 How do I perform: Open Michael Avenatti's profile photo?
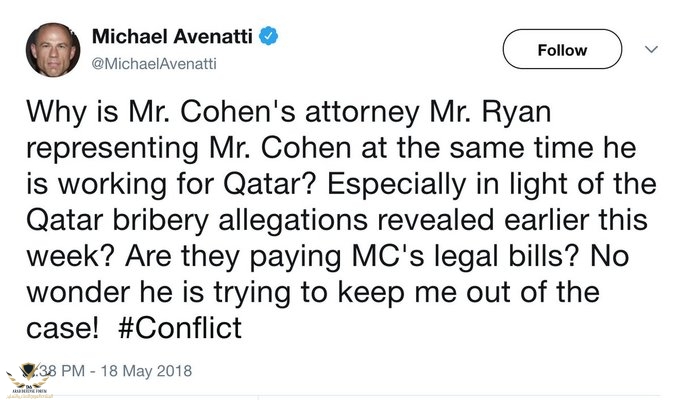[x=48, y=50]
